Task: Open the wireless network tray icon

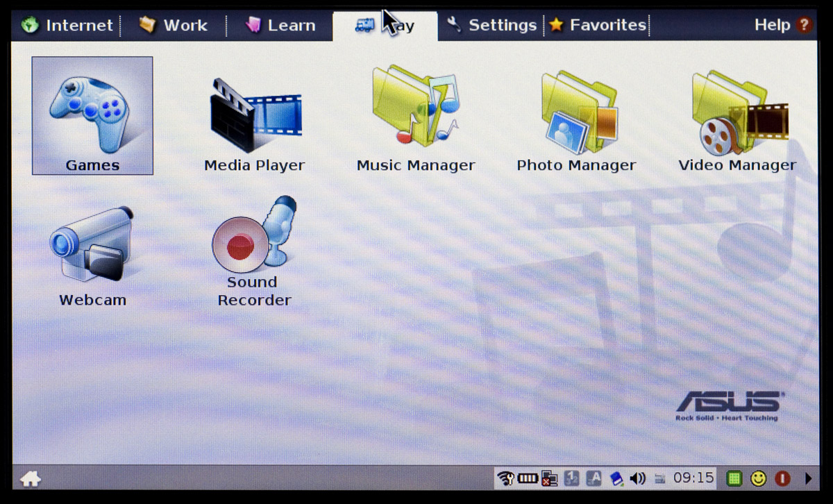Action: click(x=506, y=478)
